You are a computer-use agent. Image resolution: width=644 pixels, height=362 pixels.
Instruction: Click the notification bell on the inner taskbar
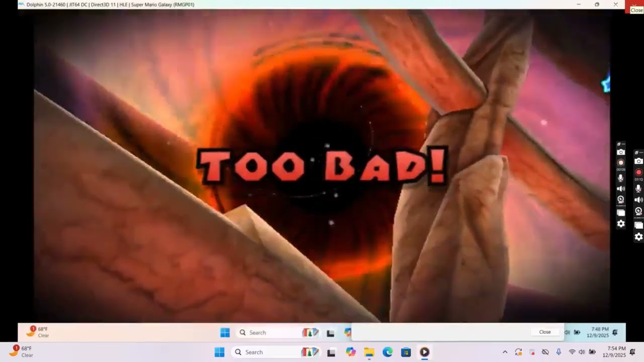coord(616,332)
